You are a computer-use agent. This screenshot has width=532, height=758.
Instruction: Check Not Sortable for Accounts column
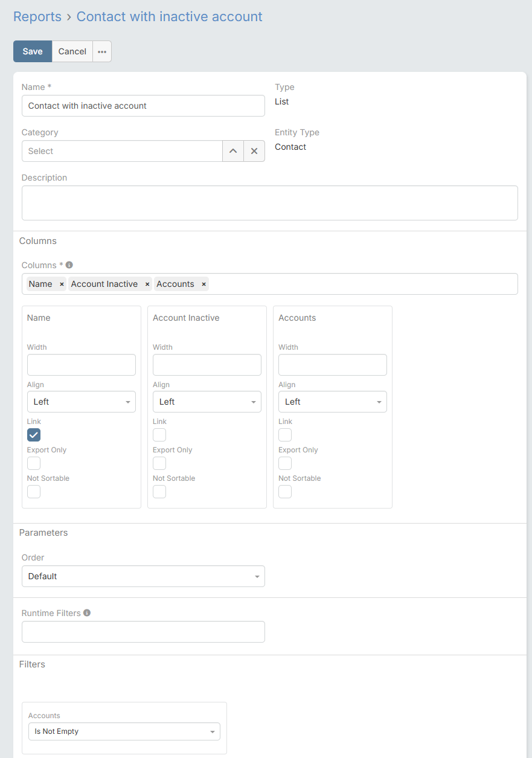pyautogui.click(x=285, y=492)
